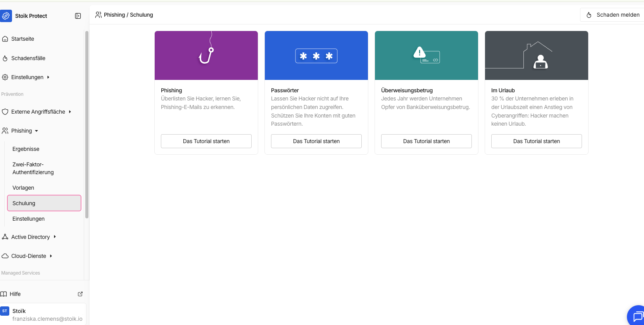The height and width of the screenshot is (325, 644).
Task: Click the Phishing / Schulung breadcrumb text
Action: coord(128,15)
